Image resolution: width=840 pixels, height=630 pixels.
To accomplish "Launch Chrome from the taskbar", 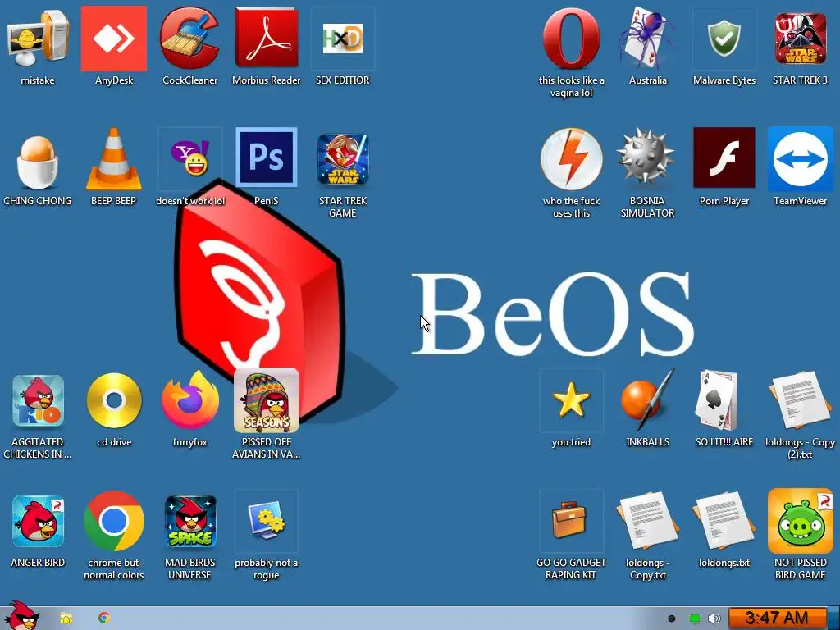I will 104,619.
